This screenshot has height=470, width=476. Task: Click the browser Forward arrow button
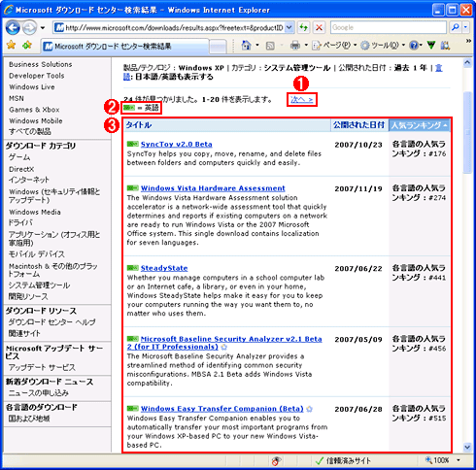point(30,27)
